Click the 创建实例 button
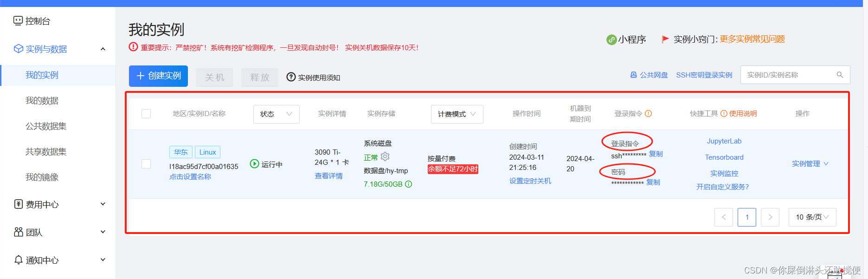Image resolution: width=868 pixels, height=279 pixels. point(158,76)
